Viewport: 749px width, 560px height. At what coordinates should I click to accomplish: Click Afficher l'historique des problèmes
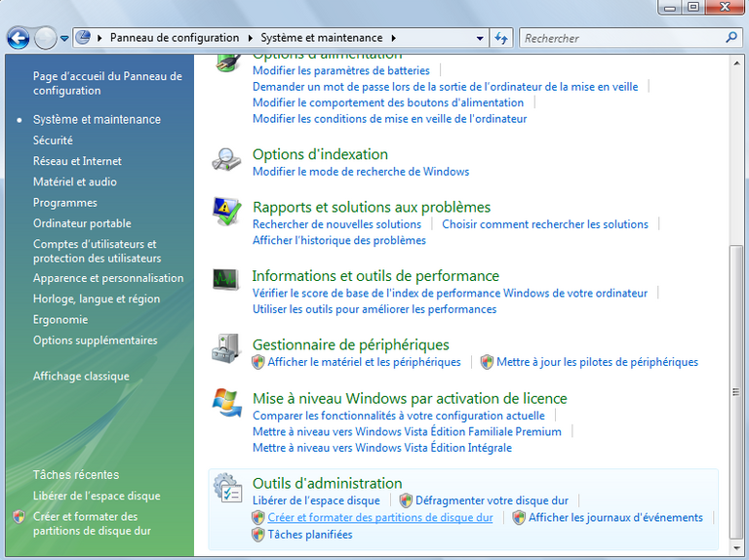pos(339,240)
